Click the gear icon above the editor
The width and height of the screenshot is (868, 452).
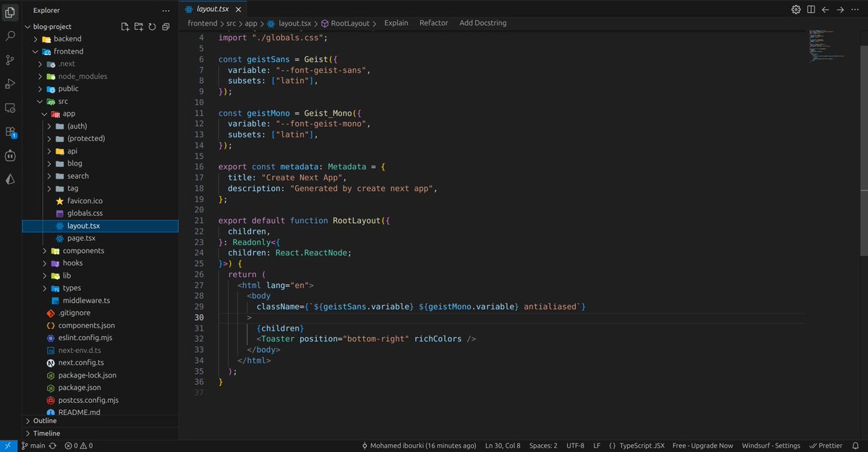tap(796, 9)
